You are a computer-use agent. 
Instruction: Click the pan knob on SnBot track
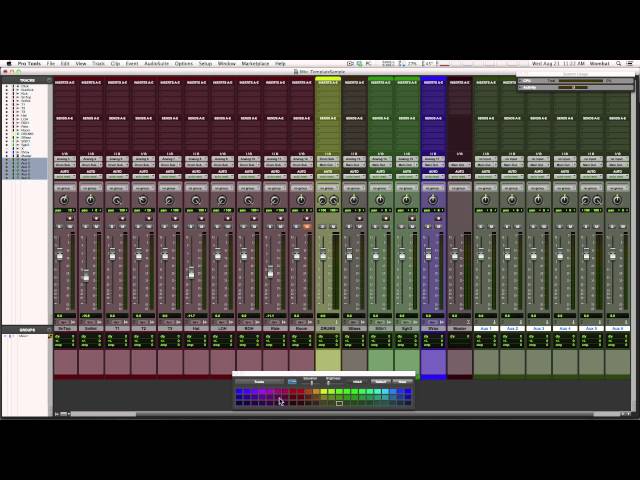pyautogui.click(x=91, y=200)
